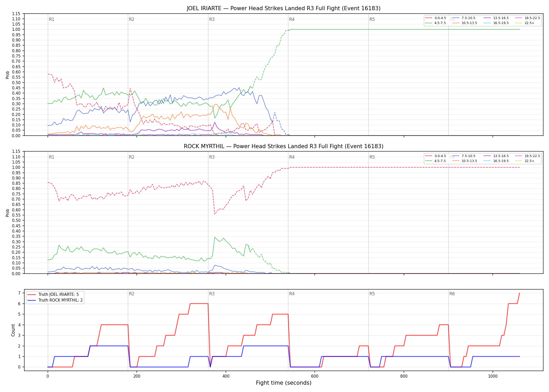549x392 pixels.
Task: Select the 10.5-13.5 legend entry in the JOEL IRIARTE chart
Action: click(465, 23)
